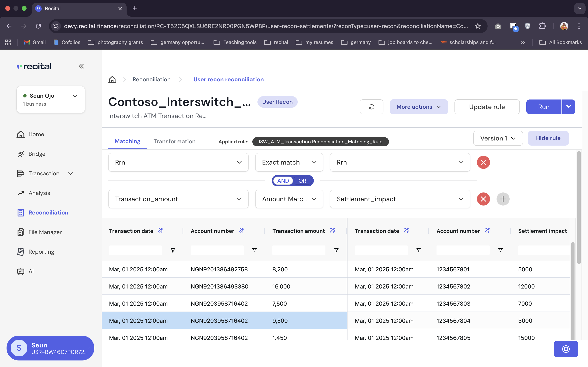Collapse the left sidebar

tap(81, 66)
